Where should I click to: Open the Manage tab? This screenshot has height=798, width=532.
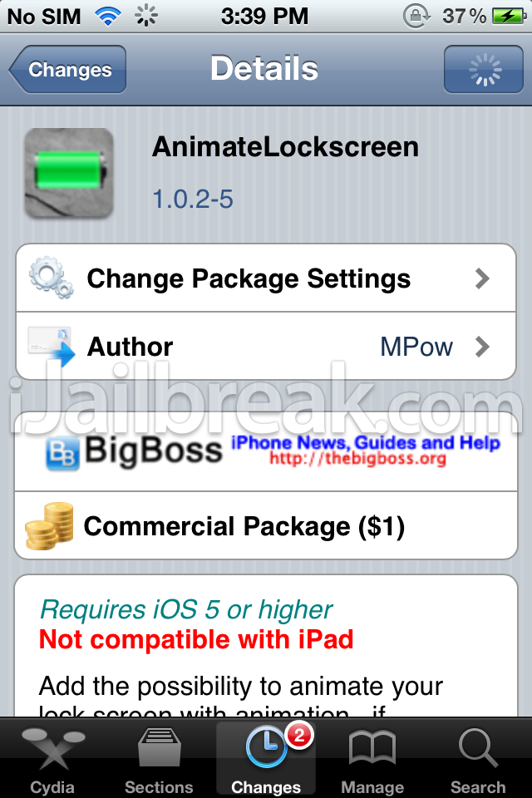[x=372, y=759]
